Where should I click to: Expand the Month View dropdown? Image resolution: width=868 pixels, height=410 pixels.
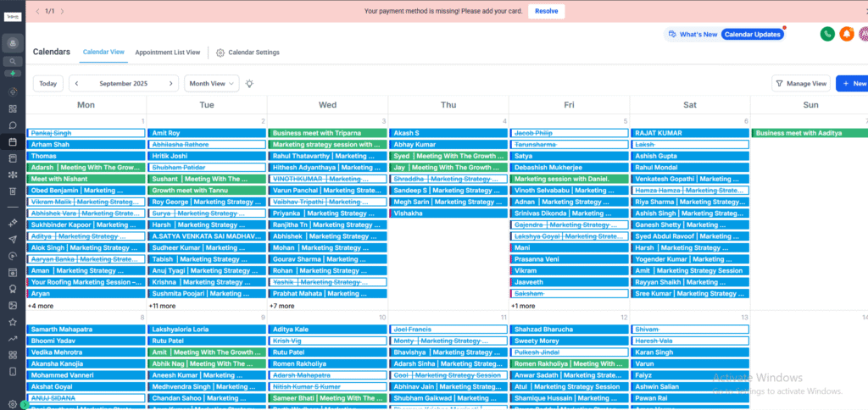click(211, 83)
